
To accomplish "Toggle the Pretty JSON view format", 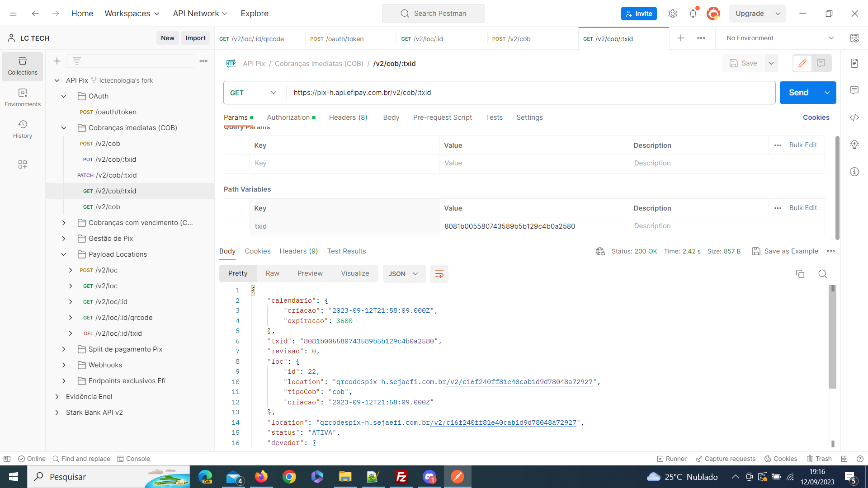I will click(x=238, y=273).
